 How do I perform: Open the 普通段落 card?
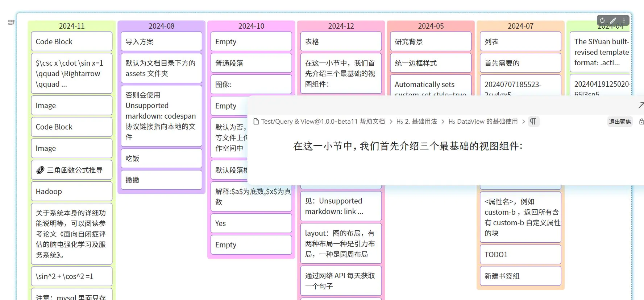tap(251, 63)
